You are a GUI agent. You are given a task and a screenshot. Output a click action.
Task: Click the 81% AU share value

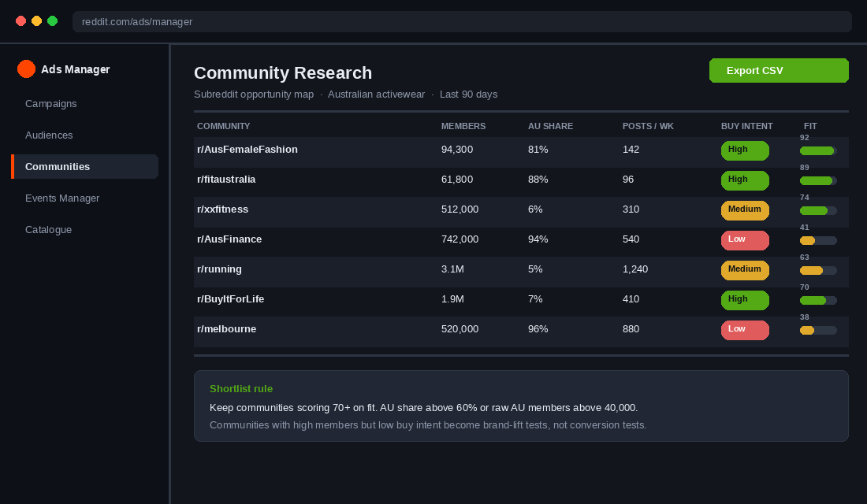[538, 150]
